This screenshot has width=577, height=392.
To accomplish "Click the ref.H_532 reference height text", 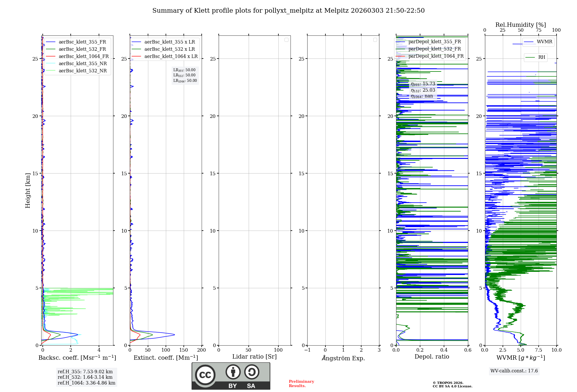I will (85, 377).
